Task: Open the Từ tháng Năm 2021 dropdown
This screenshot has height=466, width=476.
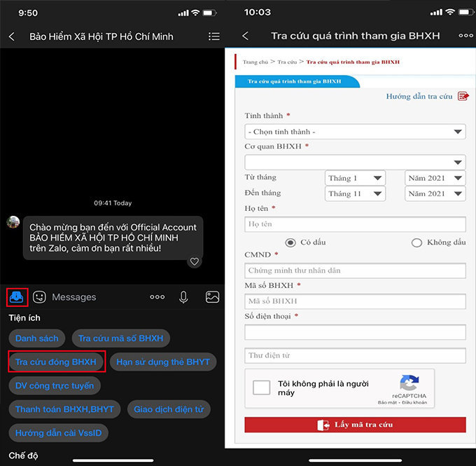Action: (435, 178)
